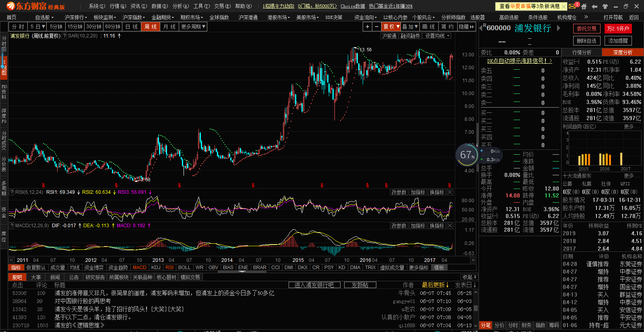Screen dimensions: 644x332
Task: Close the RSI indicator panel
Action: coord(450,192)
